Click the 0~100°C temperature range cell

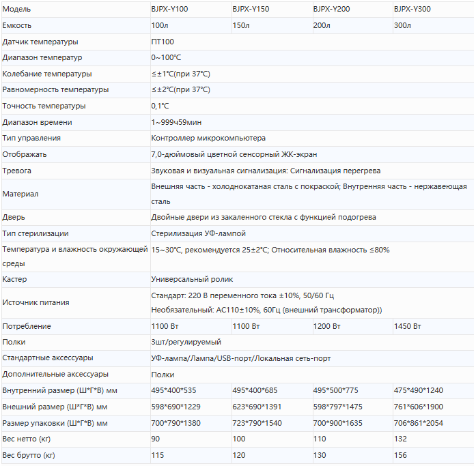point(166,58)
